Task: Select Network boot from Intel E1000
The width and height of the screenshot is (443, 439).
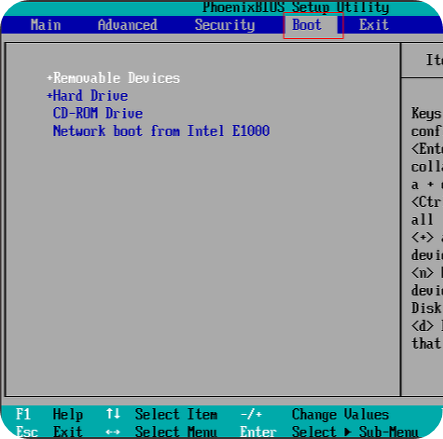Action: point(161,131)
